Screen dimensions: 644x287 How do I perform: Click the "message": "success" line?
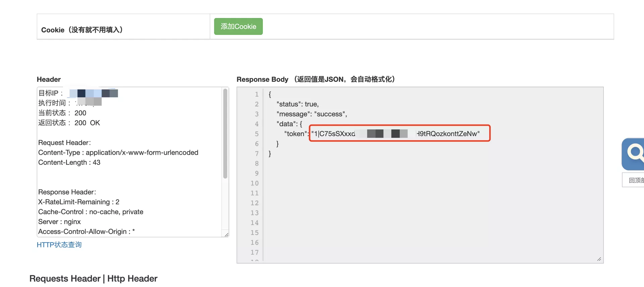tap(312, 114)
